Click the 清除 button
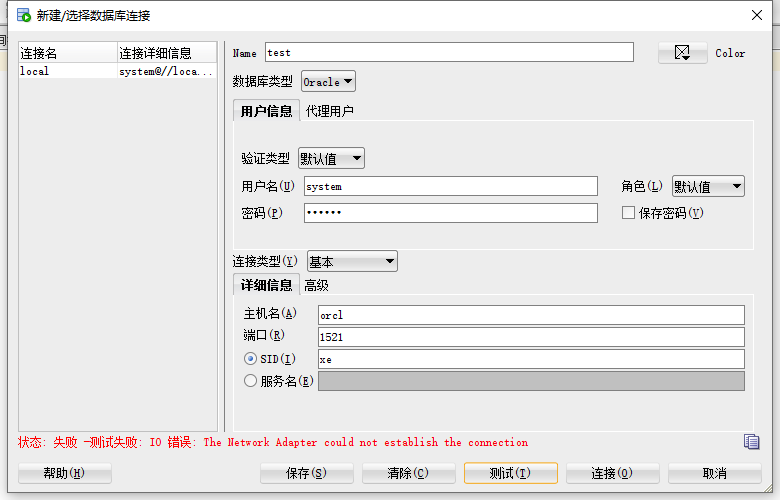Viewport: 780px width, 500px height. tap(408, 473)
